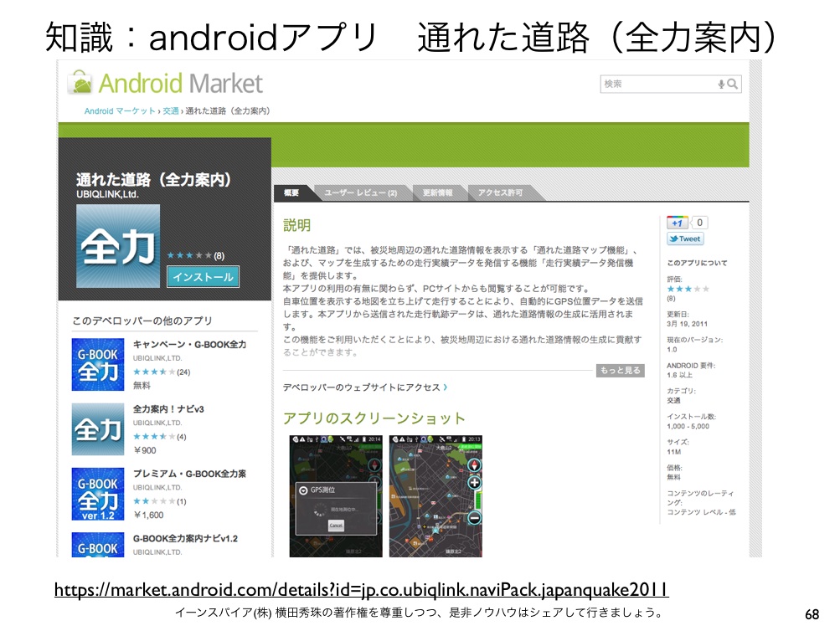Click the 無料 price under キャンペーン app
Screen dimensions: 840x631
tap(142, 385)
